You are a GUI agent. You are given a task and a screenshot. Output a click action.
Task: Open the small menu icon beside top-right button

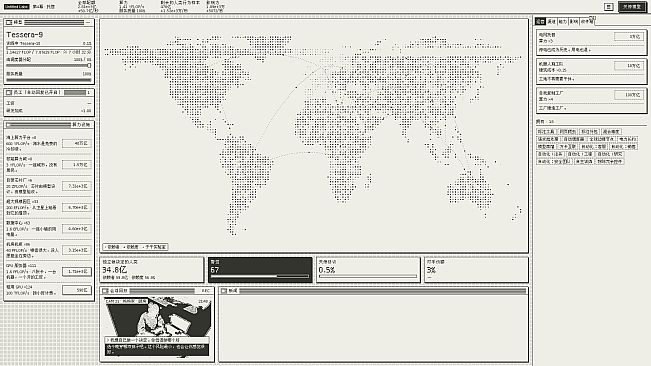pos(609,7)
